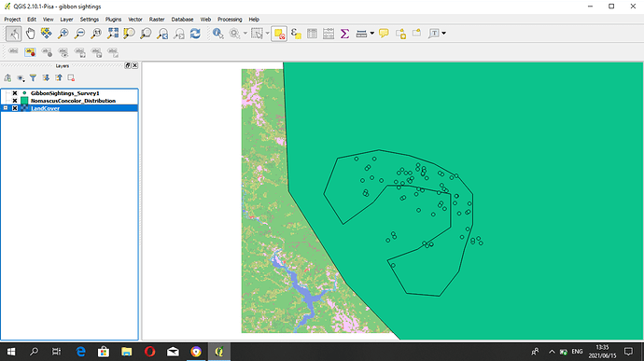Open the text annotation dropdown arrow
Screen dimensions: 644x361
pos(443,34)
